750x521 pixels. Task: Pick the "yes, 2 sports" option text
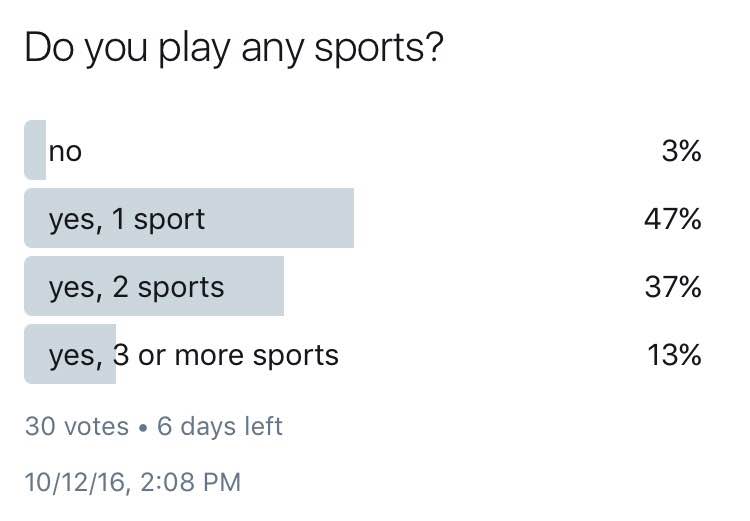(x=136, y=287)
